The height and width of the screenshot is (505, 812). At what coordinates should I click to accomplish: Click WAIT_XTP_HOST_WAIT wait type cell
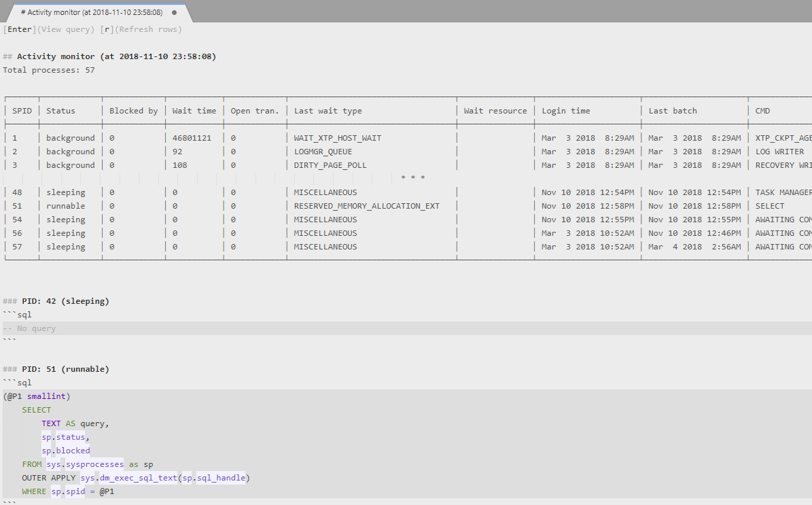click(338, 138)
